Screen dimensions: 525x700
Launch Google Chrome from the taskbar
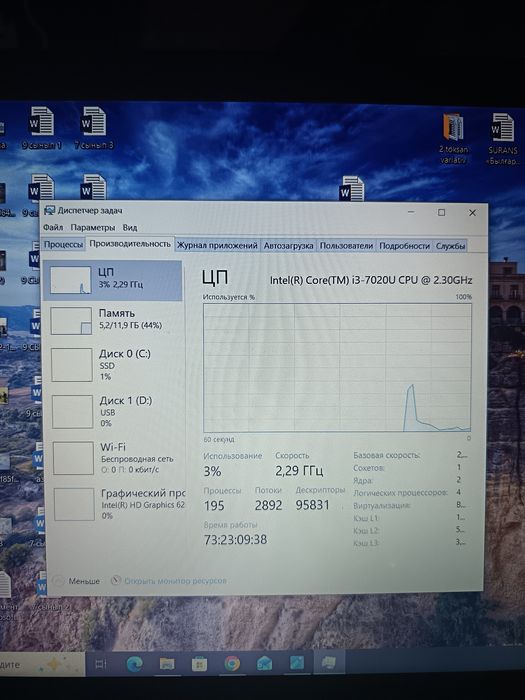pos(232,664)
